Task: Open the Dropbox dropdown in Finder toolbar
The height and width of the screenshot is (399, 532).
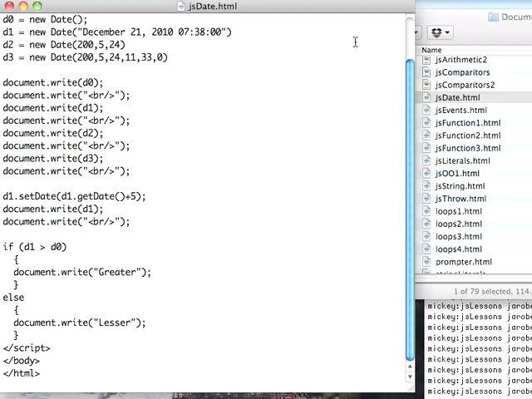Action: [x=440, y=32]
